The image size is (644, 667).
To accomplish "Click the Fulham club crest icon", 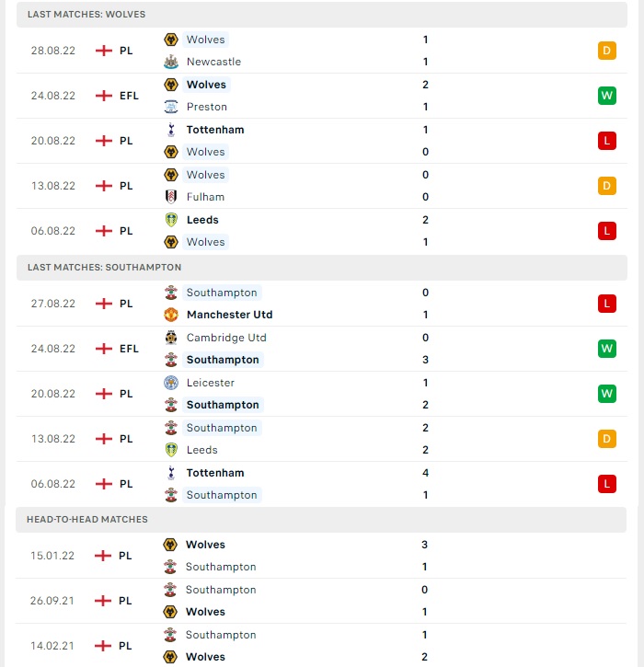I will click(x=171, y=197).
